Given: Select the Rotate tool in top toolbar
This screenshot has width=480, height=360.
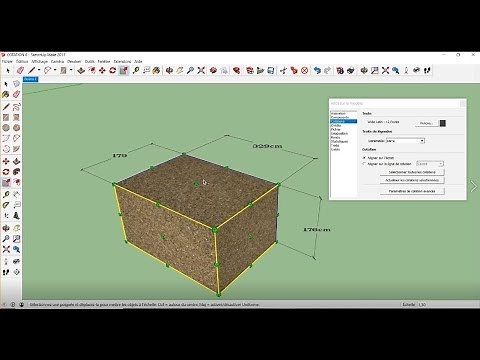Looking at the screenshot, I should click(113, 70).
